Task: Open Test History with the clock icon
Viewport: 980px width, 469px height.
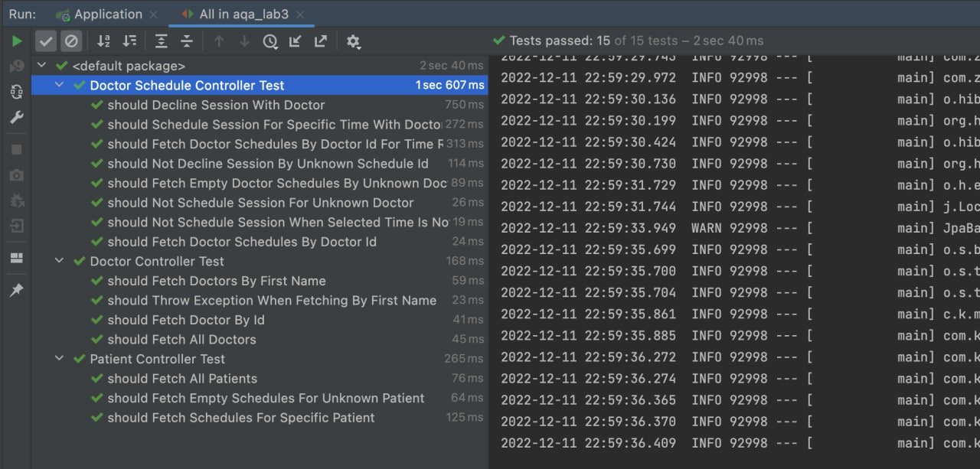Action: [269, 41]
